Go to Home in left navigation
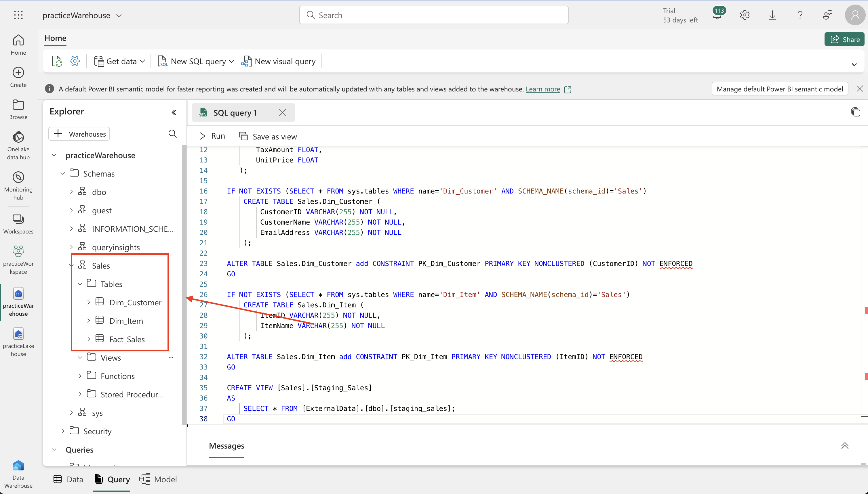This screenshot has width=868, height=494. 18,45
